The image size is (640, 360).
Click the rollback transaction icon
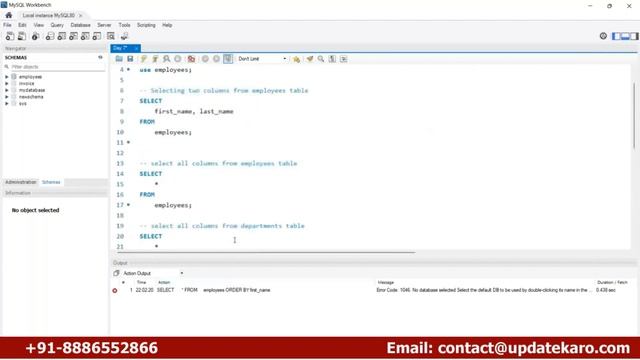pyautogui.click(x=216, y=59)
